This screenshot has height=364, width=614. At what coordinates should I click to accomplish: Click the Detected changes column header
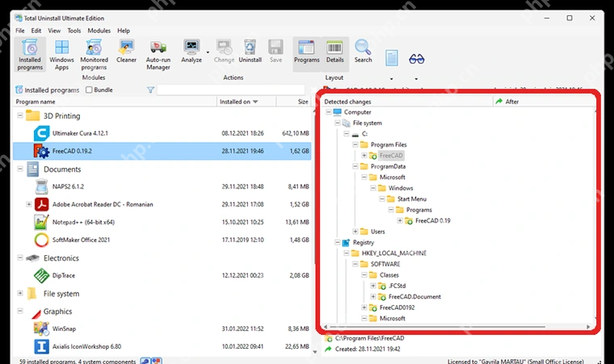tap(407, 102)
